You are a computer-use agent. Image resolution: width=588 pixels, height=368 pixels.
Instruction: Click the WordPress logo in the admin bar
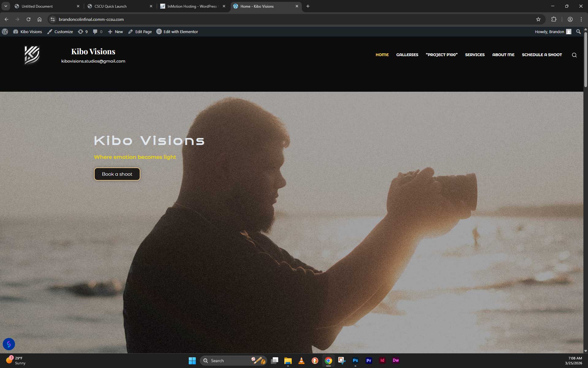coord(5,31)
